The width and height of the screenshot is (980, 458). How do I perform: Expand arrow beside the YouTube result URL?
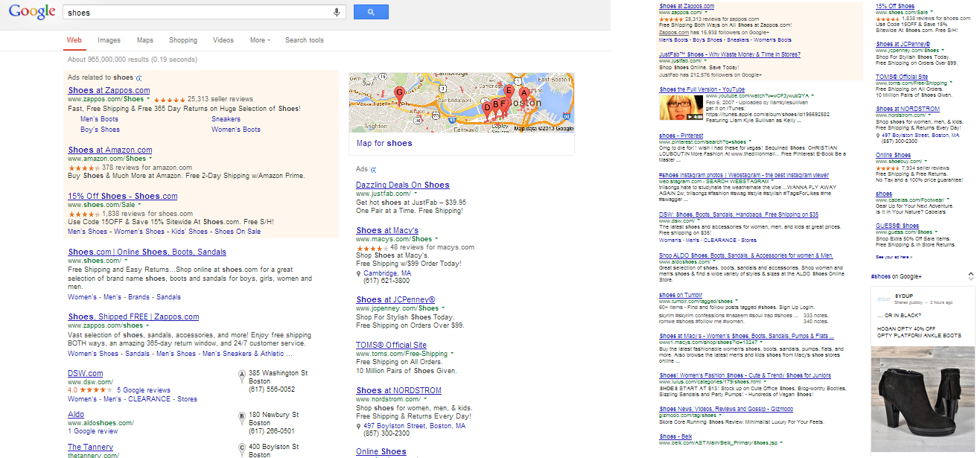(x=812, y=96)
